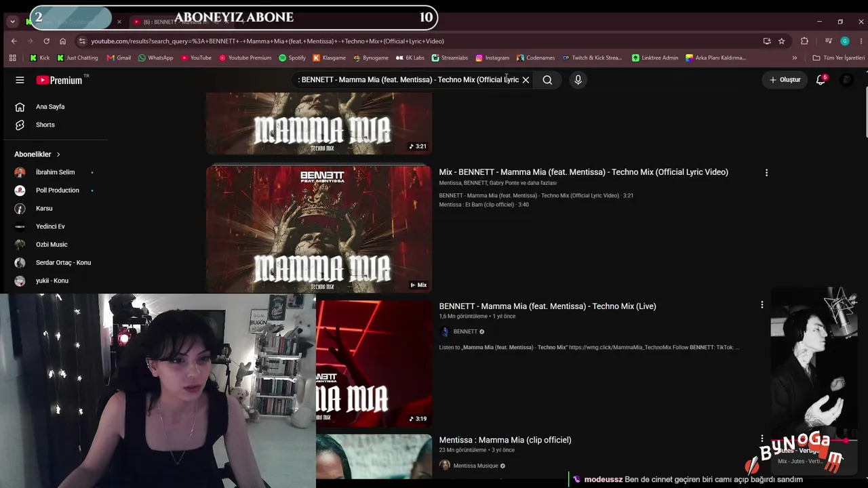Screen dimensions: 868x488
Task: Open the Kick bookmark
Action: tap(39, 58)
